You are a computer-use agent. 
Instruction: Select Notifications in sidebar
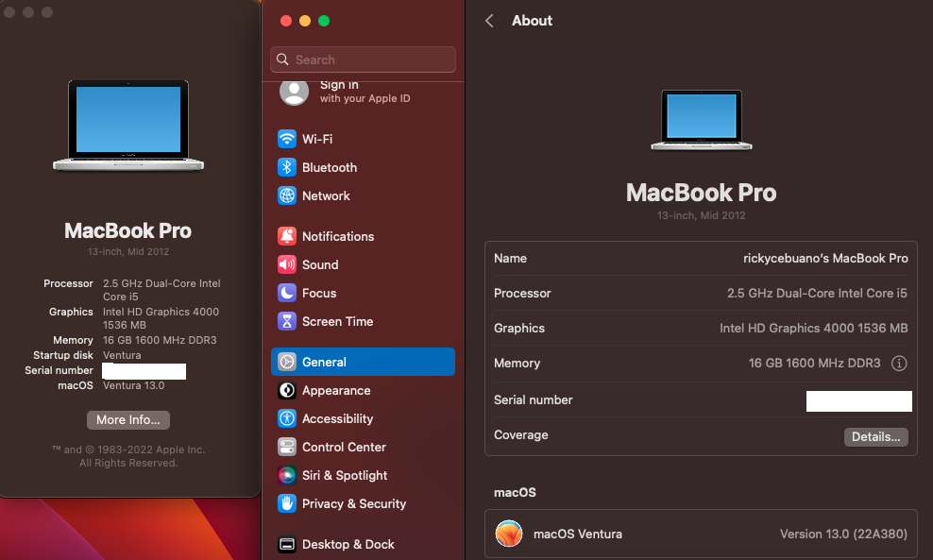(x=338, y=236)
